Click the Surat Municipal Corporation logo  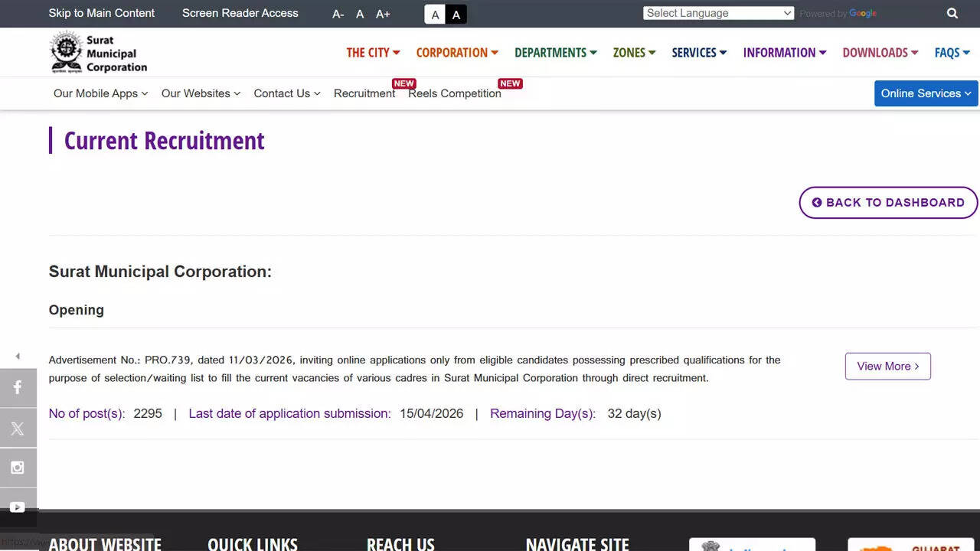pos(97,51)
